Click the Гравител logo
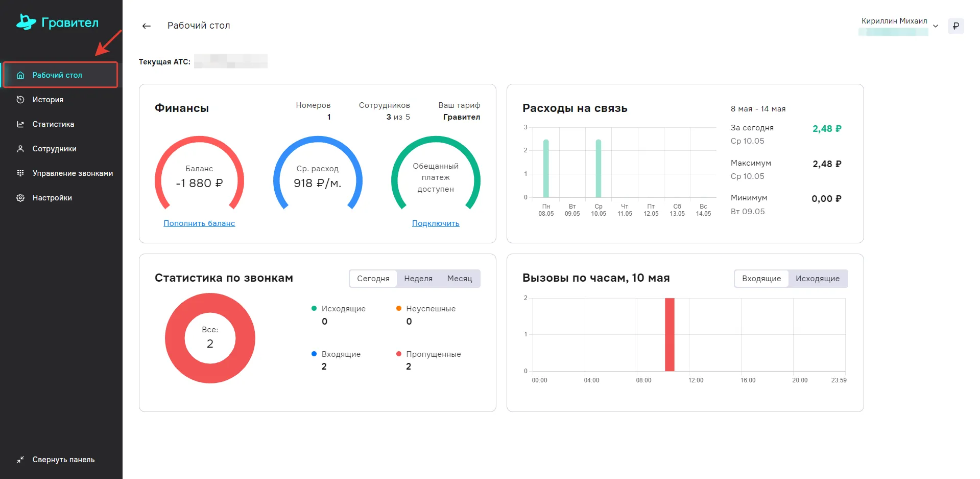 (57, 22)
